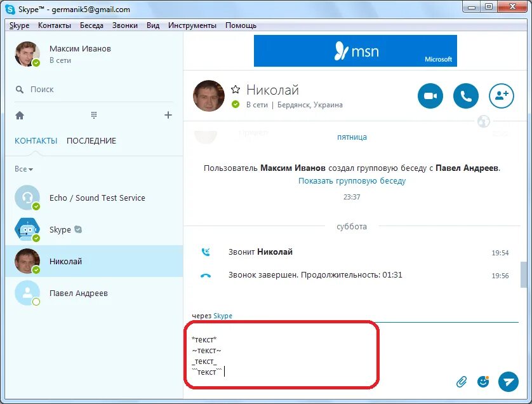The width and height of the screenshot is (532, 404).
Task: Open the emoticon picker
Action: [483, 382]
